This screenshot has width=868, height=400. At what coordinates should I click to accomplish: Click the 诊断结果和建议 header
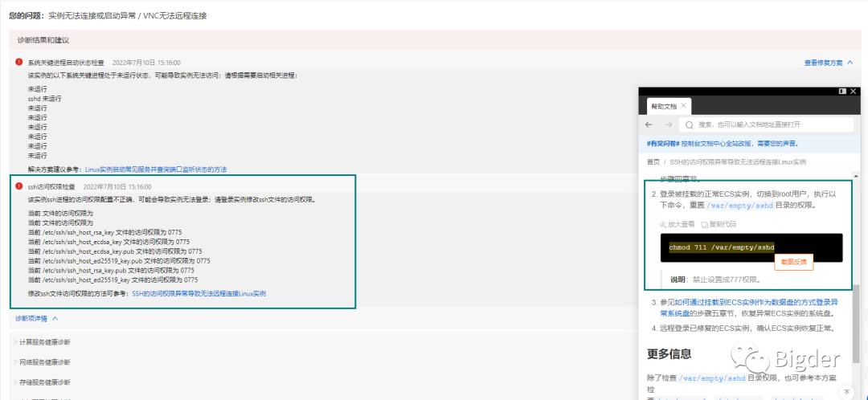click(x=43, y=40)
